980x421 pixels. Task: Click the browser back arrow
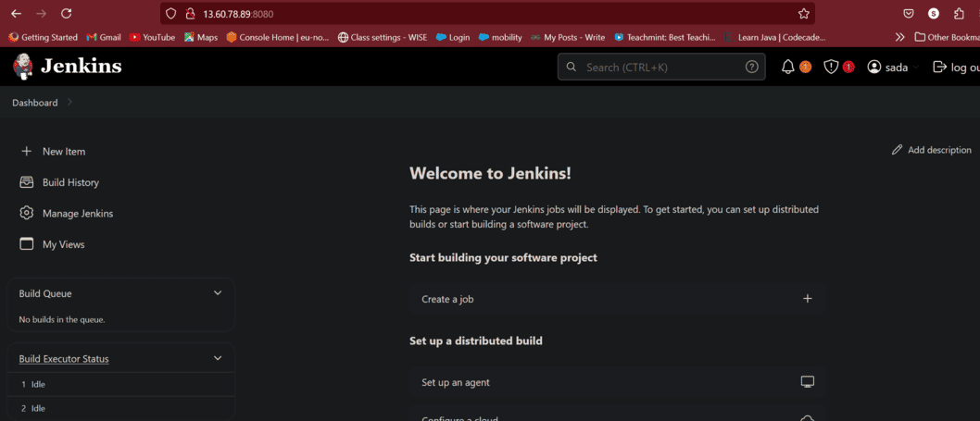click(x=17, y=14)
